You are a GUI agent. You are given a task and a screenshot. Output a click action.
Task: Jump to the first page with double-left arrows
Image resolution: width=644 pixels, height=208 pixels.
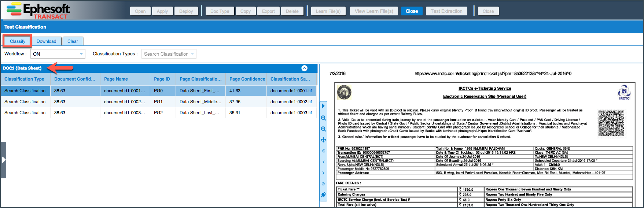(323, 151)
